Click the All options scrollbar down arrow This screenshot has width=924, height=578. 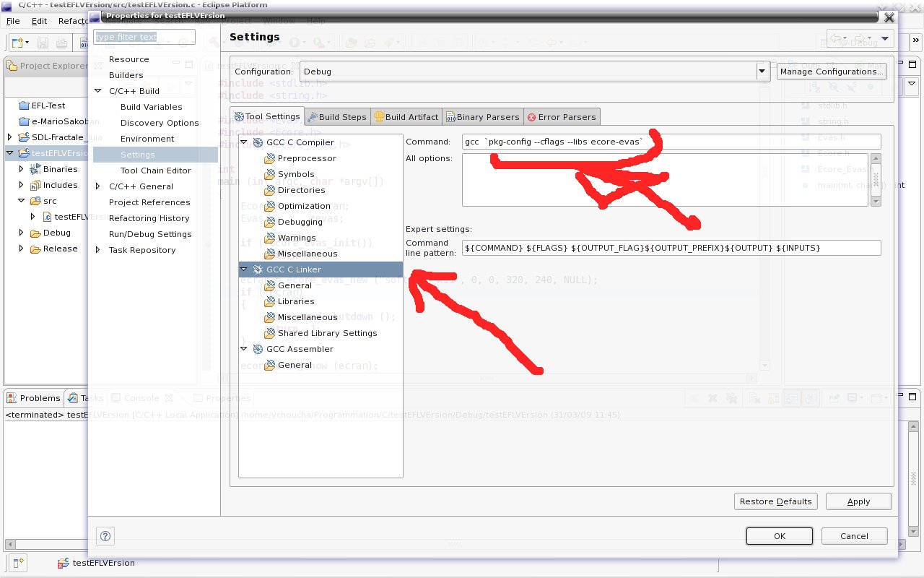pyautogui.click(x=876, y=202)
